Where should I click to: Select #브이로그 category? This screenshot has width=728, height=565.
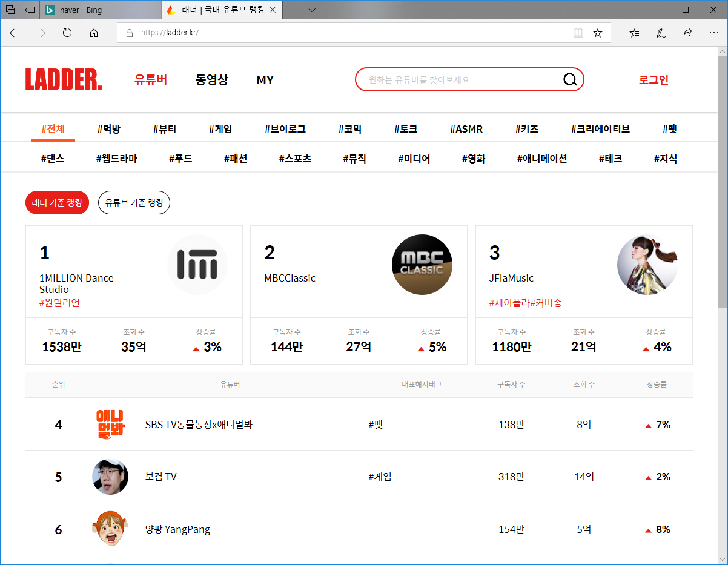(285, 129)
